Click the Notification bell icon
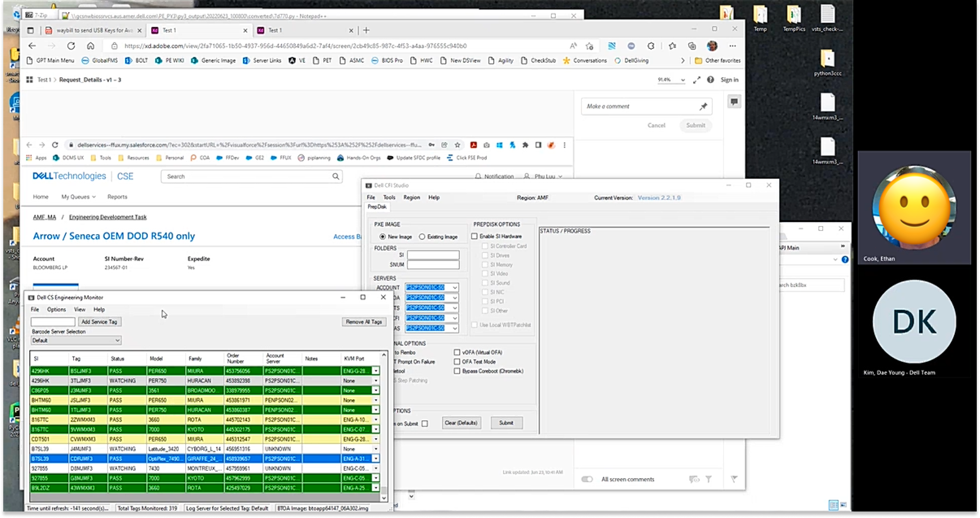 478,176
